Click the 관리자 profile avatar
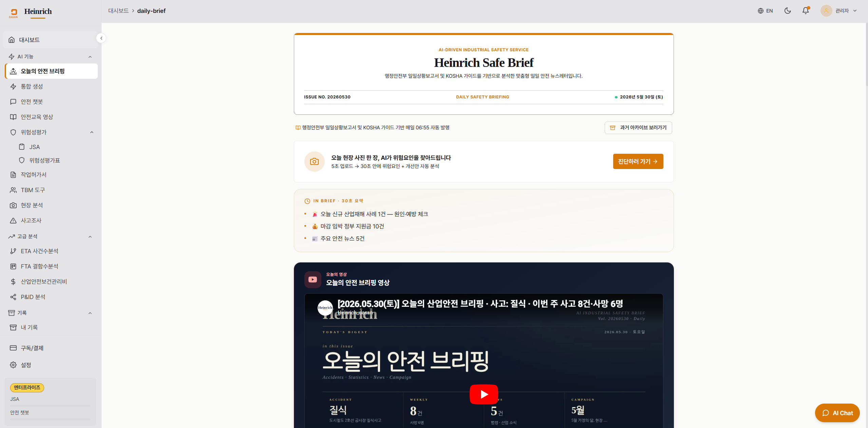Viewport: 868px width, 428px height. click(826, 11)
